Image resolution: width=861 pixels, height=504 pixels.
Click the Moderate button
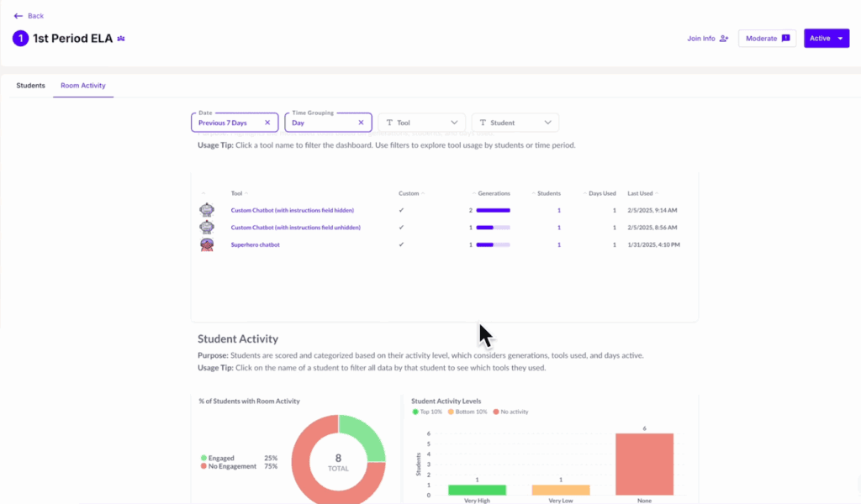pos(767,39)
